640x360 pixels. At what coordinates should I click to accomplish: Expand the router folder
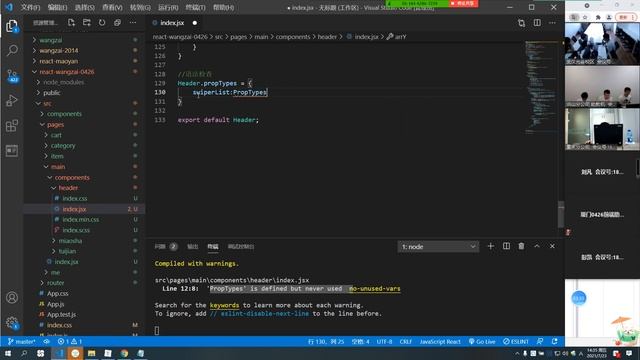click(55, 283)
